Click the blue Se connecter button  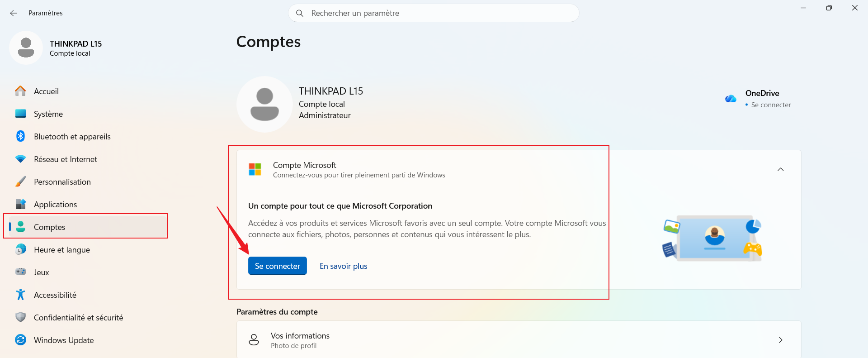(278, 266)
